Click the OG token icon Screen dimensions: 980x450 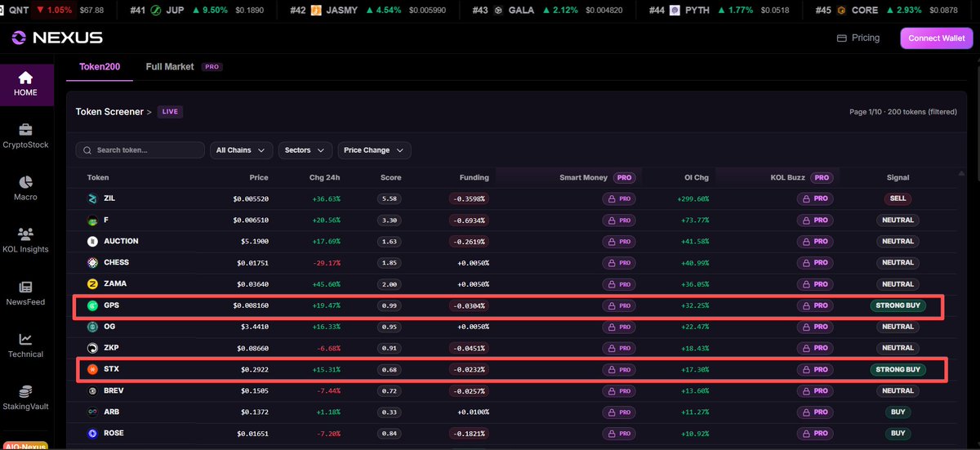click(92, 327)
